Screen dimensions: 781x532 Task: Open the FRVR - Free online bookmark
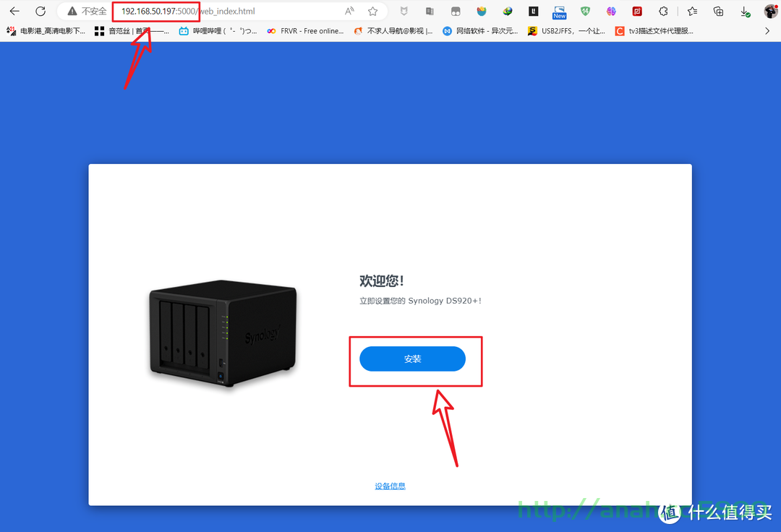tap(305, 31)
